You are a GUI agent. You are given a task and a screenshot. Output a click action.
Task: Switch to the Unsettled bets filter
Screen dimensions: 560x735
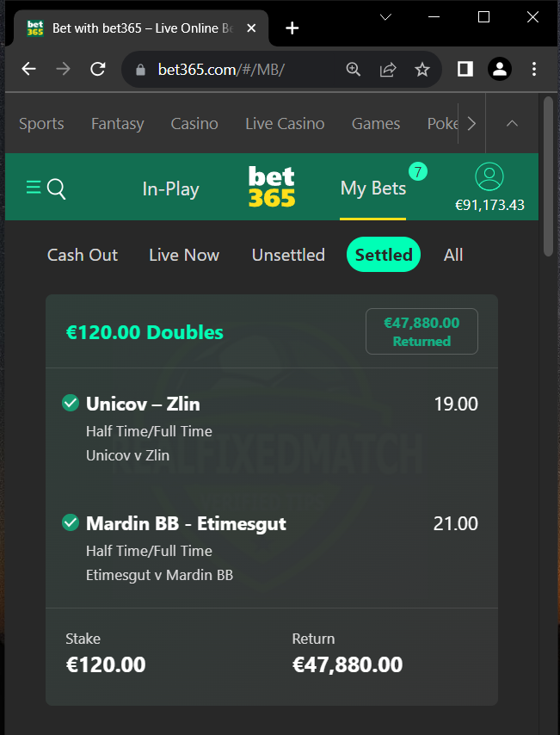point(288,255)
